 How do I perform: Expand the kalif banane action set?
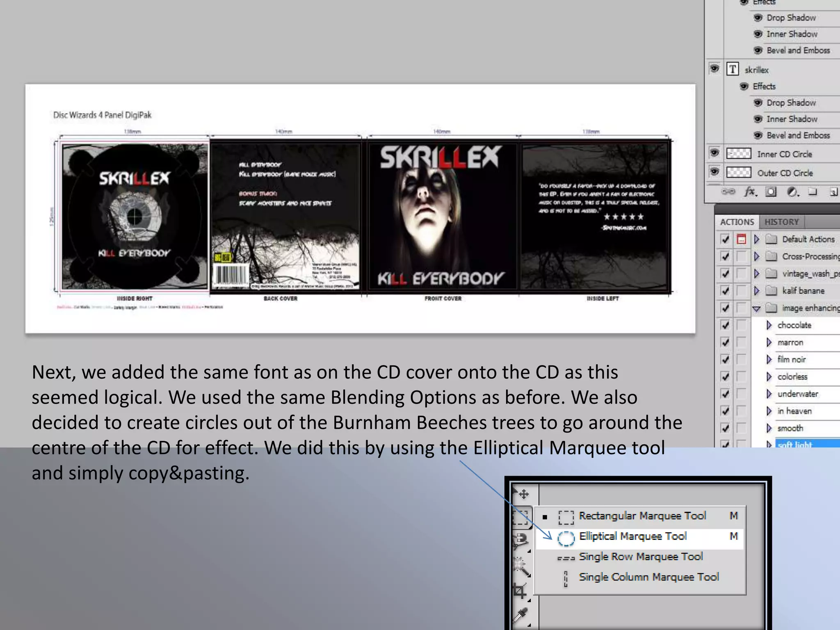(x=757, y=291)
